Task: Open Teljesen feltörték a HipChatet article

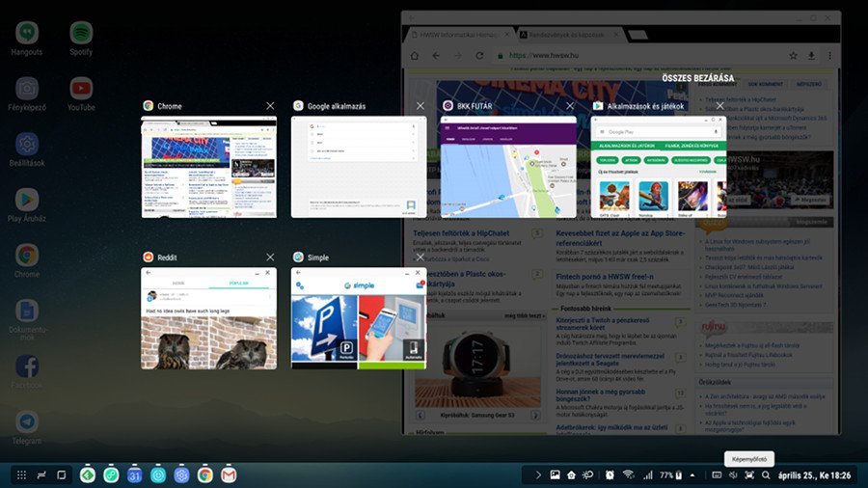Action: [461, 233]
